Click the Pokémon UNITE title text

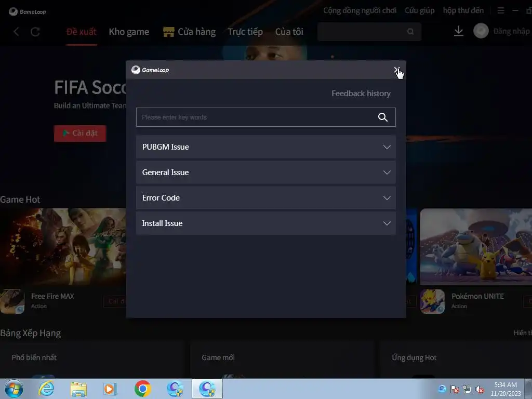tap(477, 296)
